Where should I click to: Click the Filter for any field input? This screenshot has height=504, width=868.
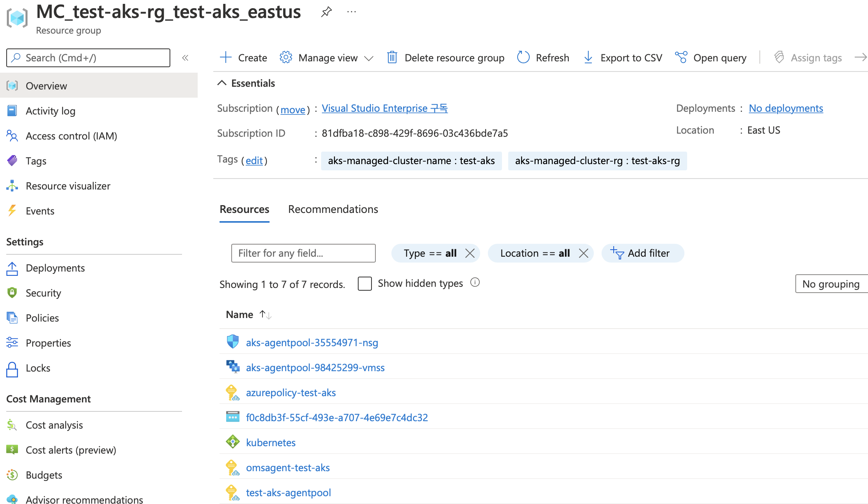[303, 253]
